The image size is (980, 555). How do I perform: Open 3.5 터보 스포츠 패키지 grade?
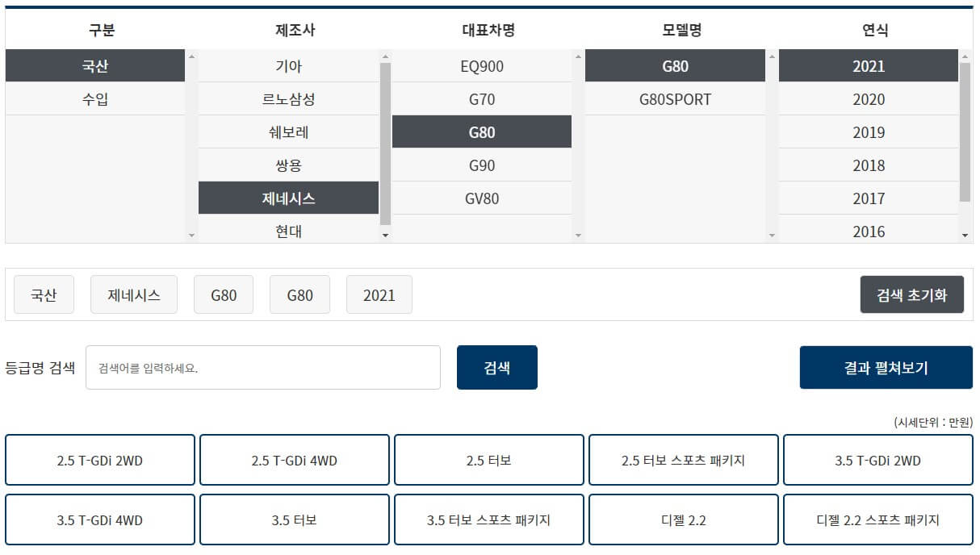tap(489, 520)
